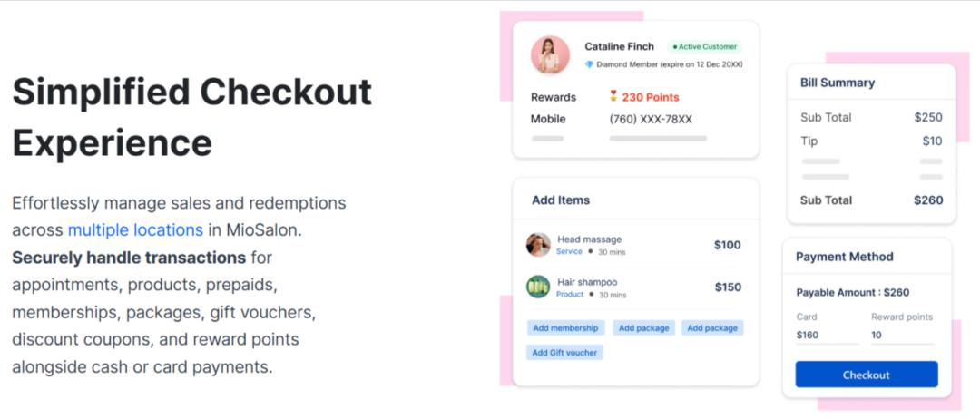Click the Active Customer status badge
The image size is (980, 419).
pyautogui.click(x=705, y=46)
